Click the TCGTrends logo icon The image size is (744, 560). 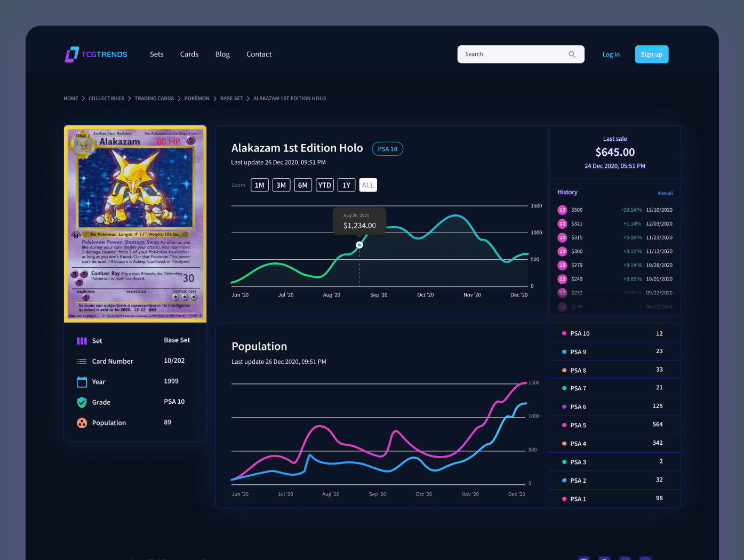[71, 54]
